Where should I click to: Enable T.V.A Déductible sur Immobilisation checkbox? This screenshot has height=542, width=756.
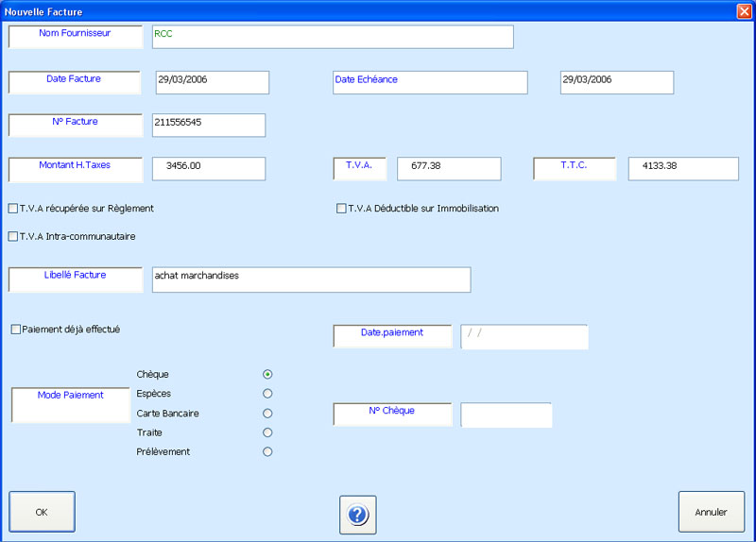(342, 209)
